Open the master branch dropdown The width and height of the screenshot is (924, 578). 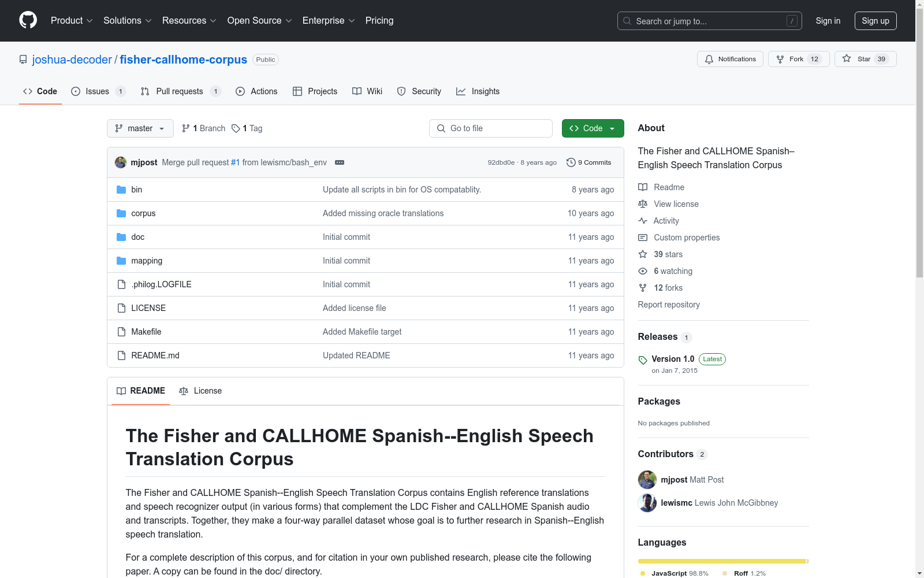pos(140,128)
